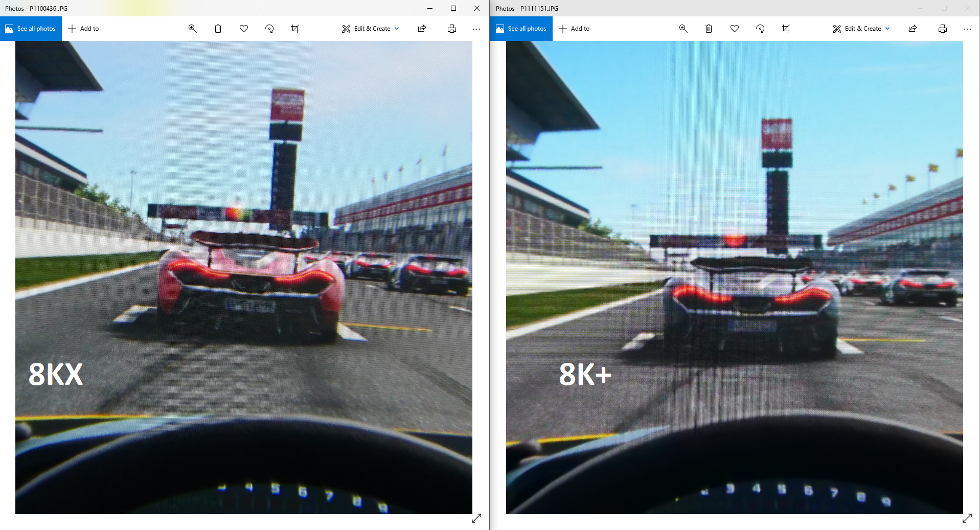Screen dimensions: 980x530
Task: Close the P1100436.JPG Photos window
Action: tap(477, 8)
